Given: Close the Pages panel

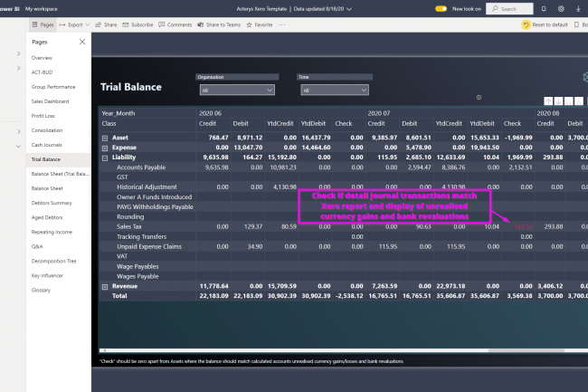Looking at the screenshot, I should pos(82,42).
